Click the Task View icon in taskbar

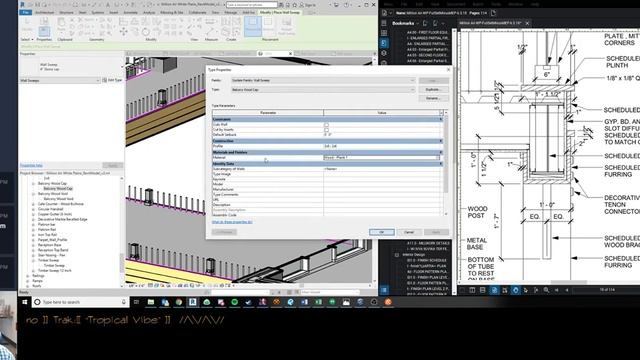(136, 302)
